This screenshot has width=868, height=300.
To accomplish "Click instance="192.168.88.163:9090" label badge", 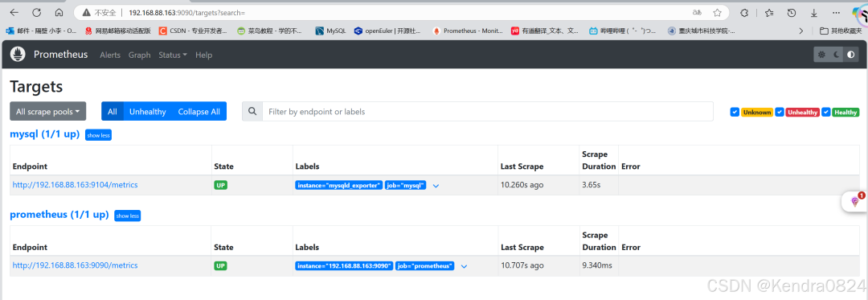I will click(x=344, y=266).
